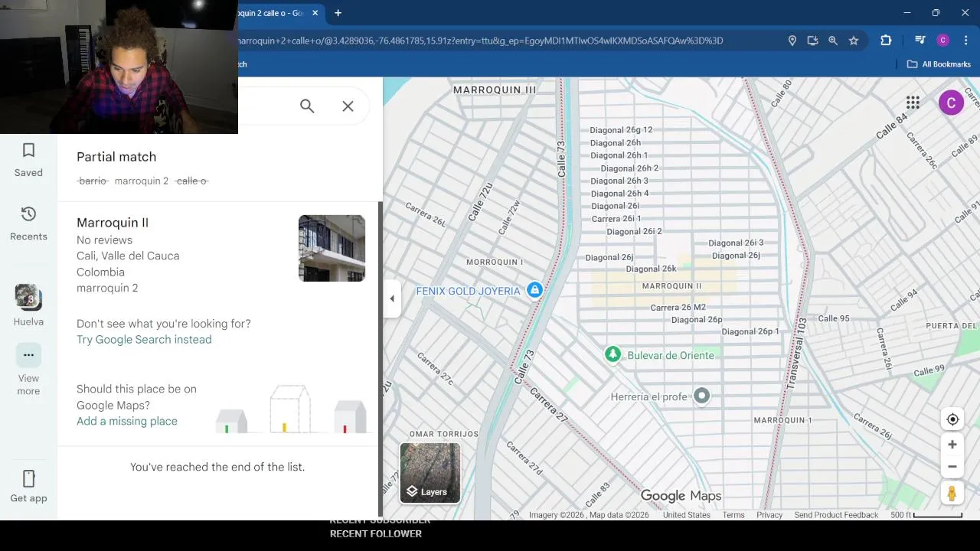Click the MORROQUIN I map label
Image resolution: width=980 pixels, height=551 pixels.
[495, 262]
